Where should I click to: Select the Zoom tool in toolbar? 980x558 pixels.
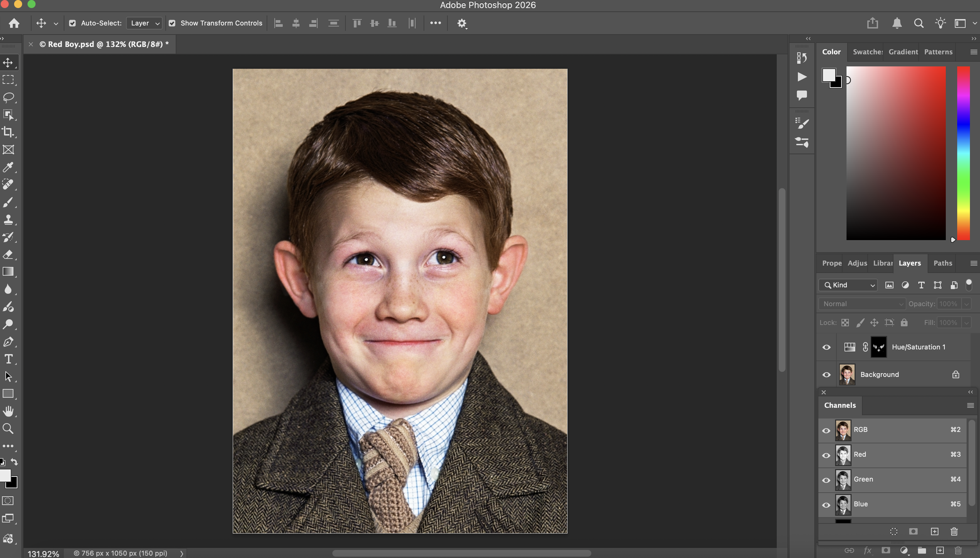click(8, 429)
